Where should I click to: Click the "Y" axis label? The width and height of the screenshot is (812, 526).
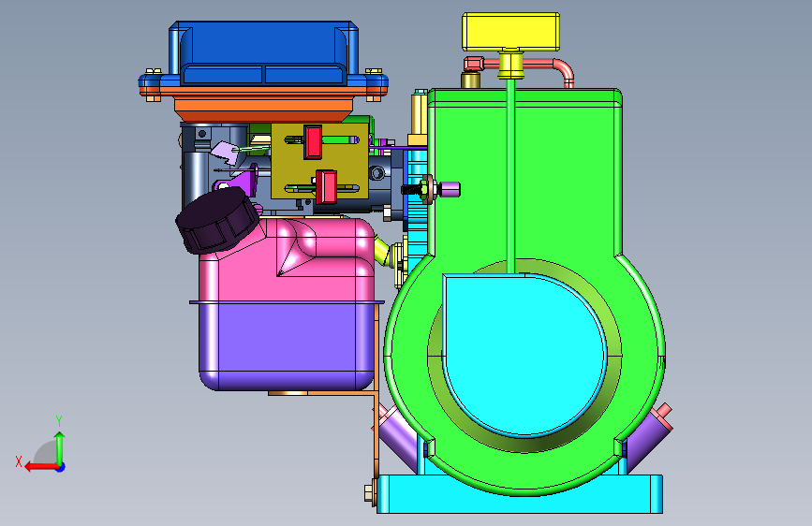coord(59,421)
